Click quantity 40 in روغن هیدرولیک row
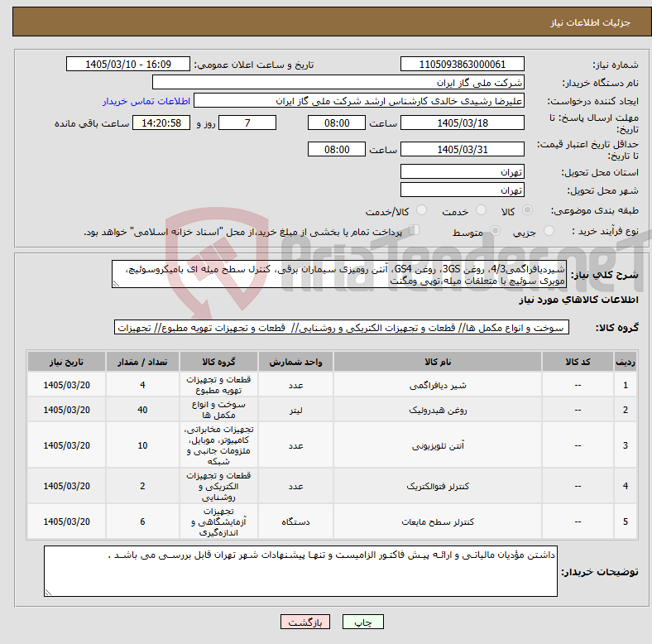The image size is (652, 644). [142, 411]
